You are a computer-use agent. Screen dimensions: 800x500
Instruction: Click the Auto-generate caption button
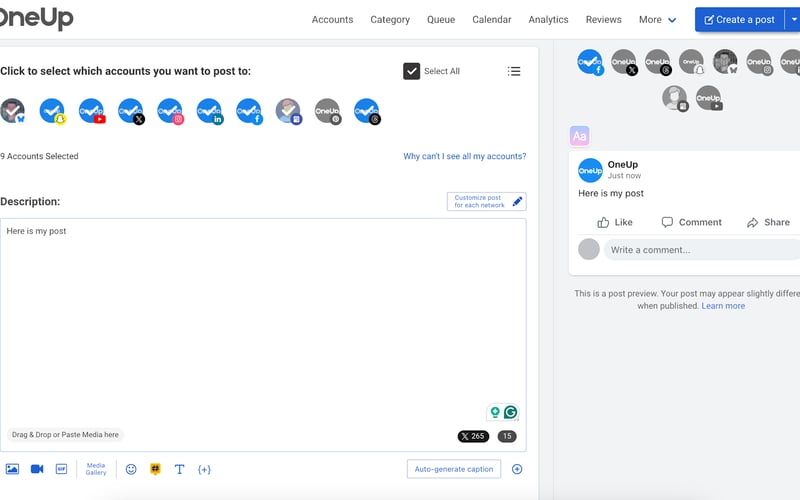click(x=454, y=469)
